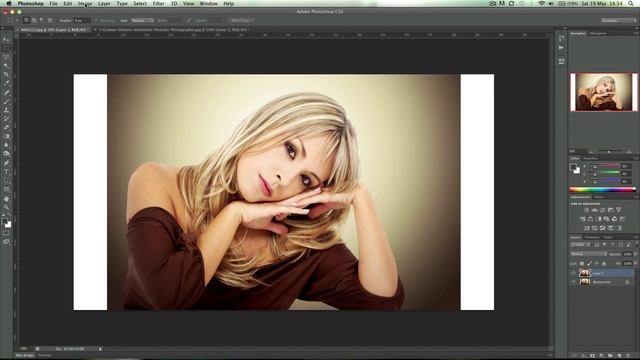Screen dimensions: 640x360
Task: Toggle Lock image pixels
Action: (x=589, y=264)
